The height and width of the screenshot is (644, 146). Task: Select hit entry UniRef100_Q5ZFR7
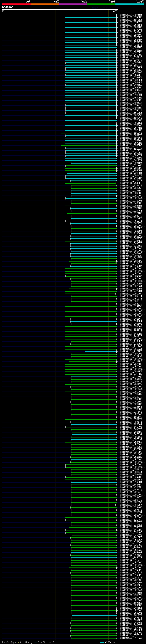pyautogui.click(x=131, y=40)
